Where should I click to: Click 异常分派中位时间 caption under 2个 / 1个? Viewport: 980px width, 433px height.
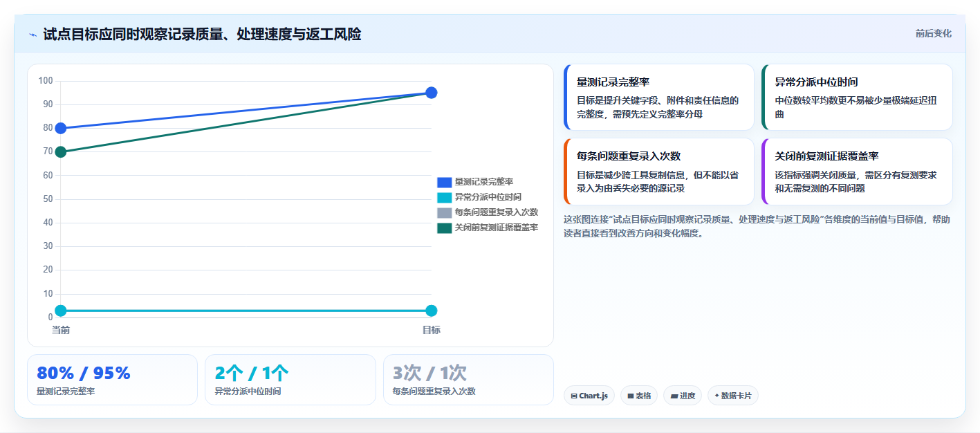pos(248,391)
